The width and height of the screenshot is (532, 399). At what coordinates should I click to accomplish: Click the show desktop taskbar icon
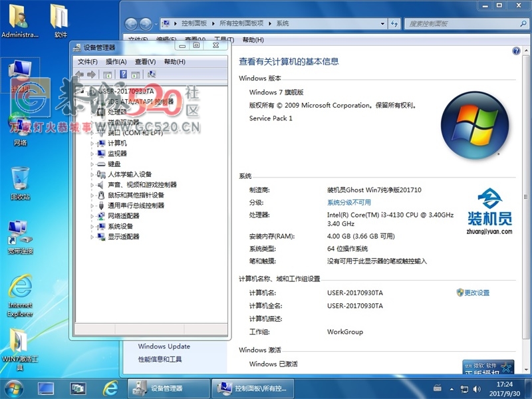pos(46,388)
